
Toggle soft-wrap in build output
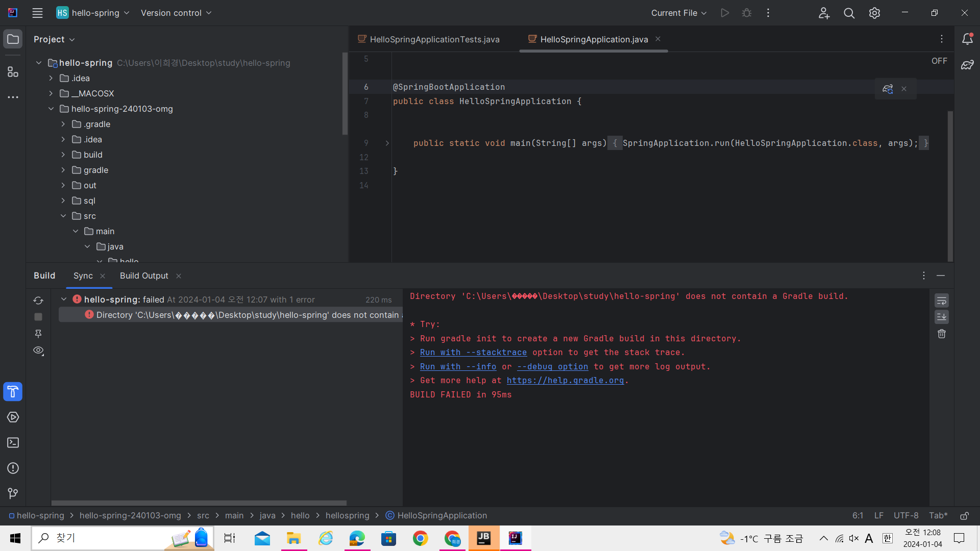click(x=942, y=300)
